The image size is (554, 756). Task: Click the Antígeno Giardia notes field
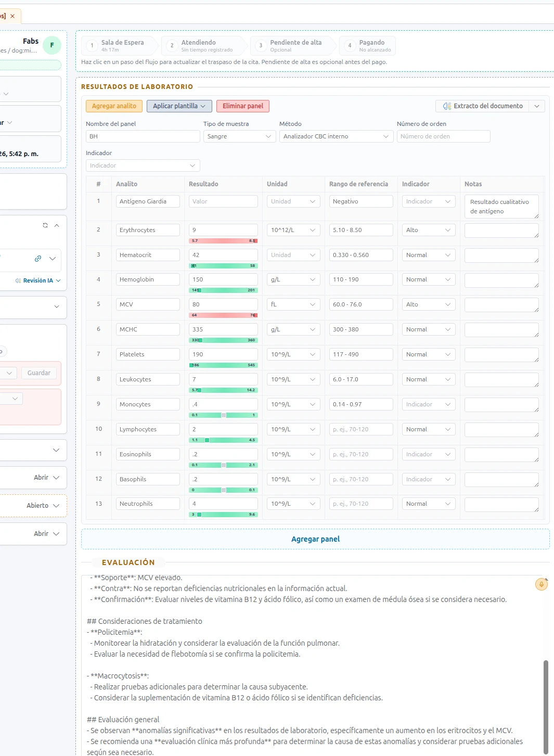point(501,207)
